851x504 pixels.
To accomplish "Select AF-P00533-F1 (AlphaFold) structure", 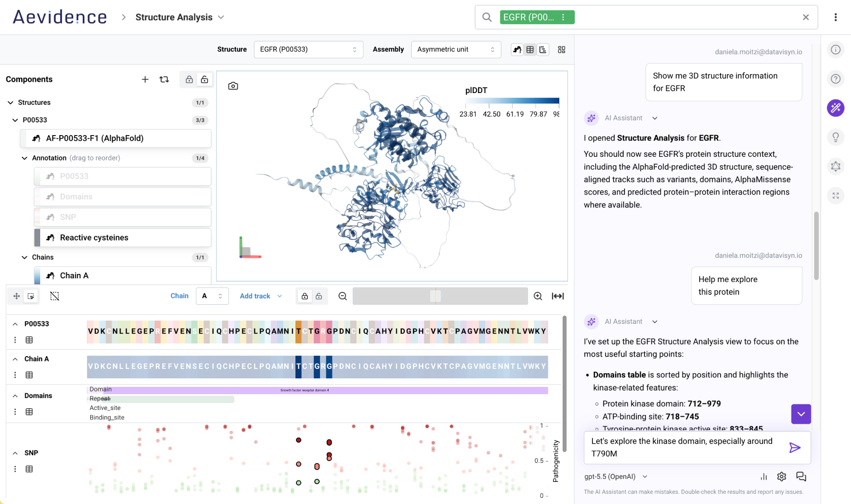I will (x=116, y=138).
